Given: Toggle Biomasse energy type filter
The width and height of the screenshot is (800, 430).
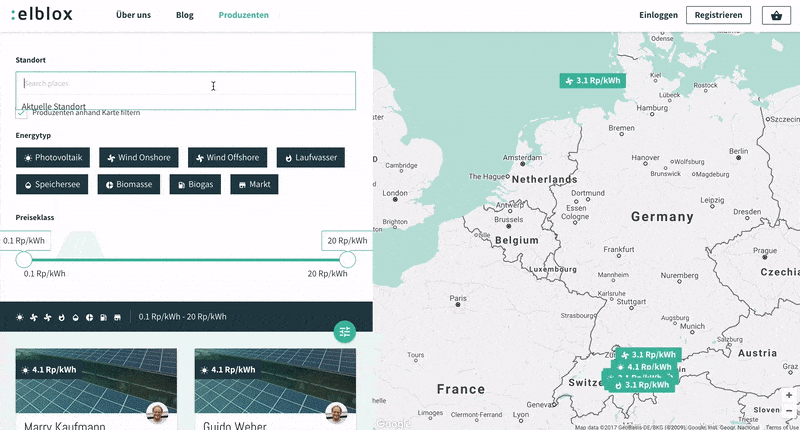Looking at the screenshot, I should [129, 184].
